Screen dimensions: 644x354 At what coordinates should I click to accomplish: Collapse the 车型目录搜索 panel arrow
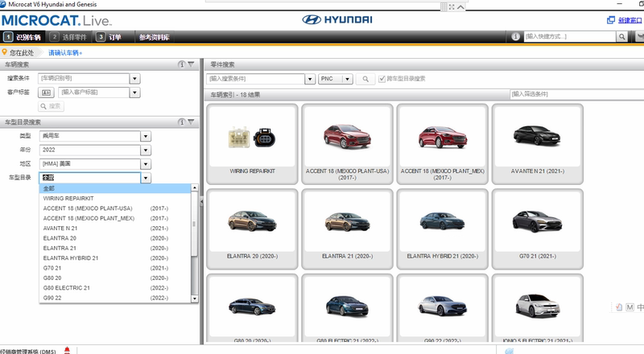point(191,122)
